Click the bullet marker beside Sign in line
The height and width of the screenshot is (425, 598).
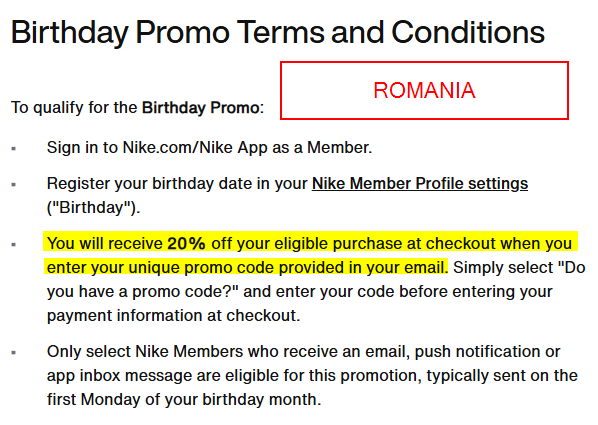pos(14,148)
